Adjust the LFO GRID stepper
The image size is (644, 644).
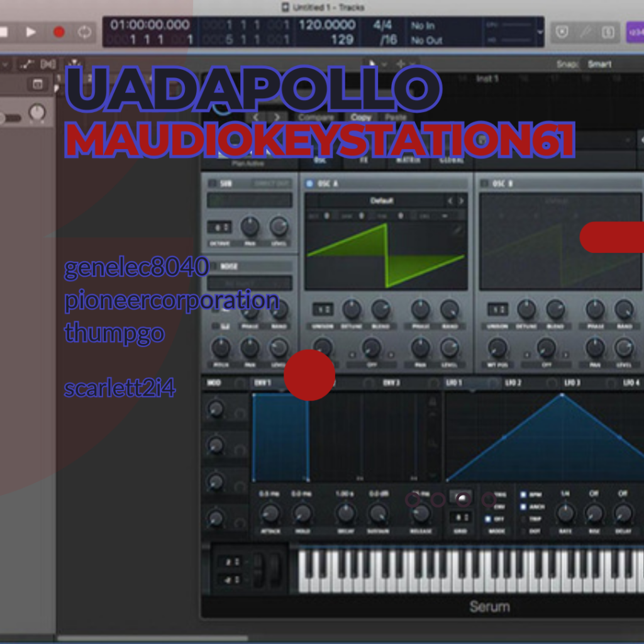(x=460, y=518)
